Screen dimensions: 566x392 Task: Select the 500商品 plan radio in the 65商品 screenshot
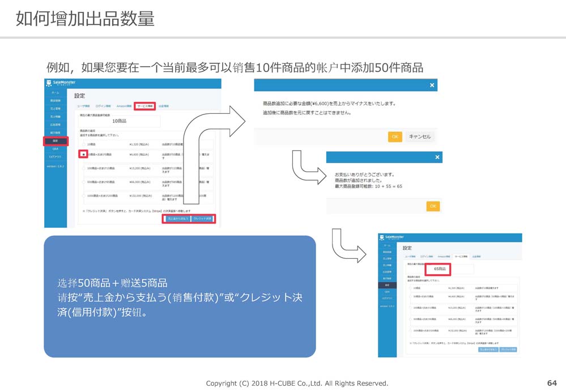pyautogui.click(x=410, y=319)
